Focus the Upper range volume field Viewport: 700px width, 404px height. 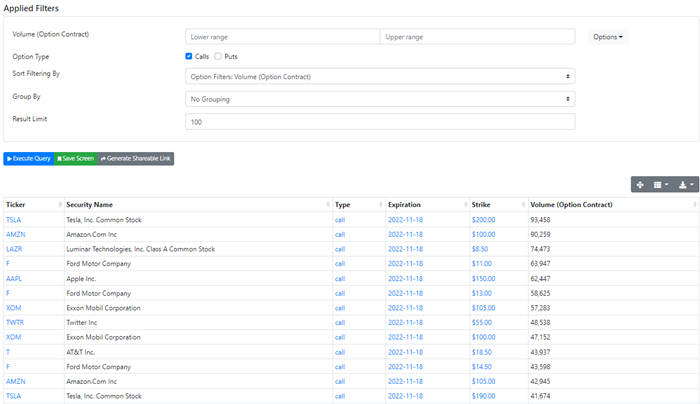[x=477, y=37]
